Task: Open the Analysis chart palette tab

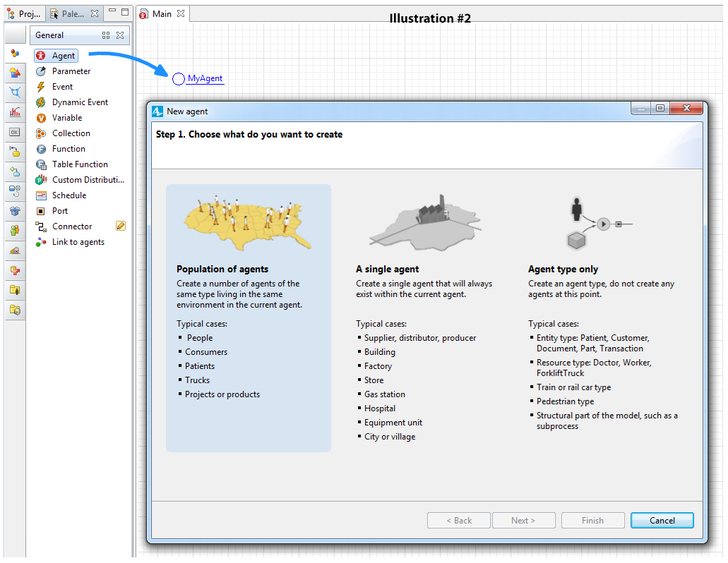Action: point(15,112)
